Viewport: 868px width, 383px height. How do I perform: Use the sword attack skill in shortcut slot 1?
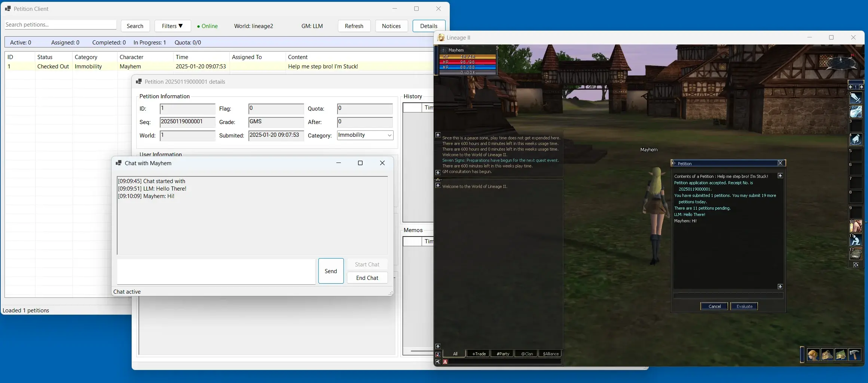click(856, 98)
